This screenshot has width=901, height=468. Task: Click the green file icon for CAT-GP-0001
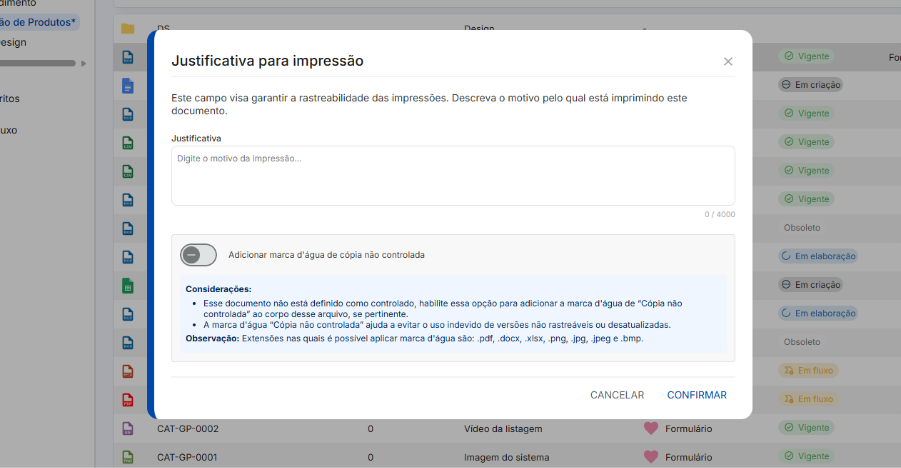127,457
